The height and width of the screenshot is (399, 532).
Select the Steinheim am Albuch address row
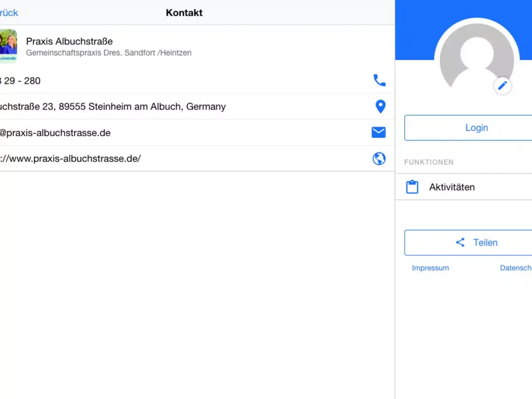[197, 106]
